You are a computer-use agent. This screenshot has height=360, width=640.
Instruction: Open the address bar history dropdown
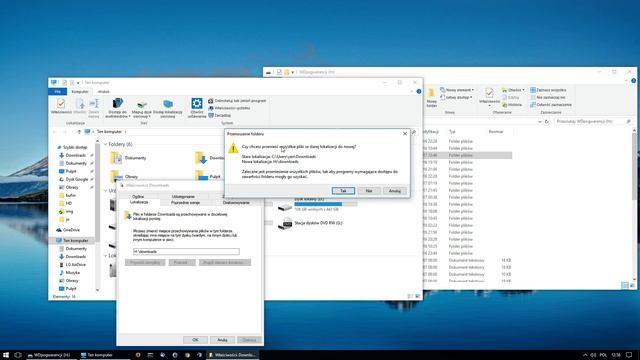(x=540, y=122)
